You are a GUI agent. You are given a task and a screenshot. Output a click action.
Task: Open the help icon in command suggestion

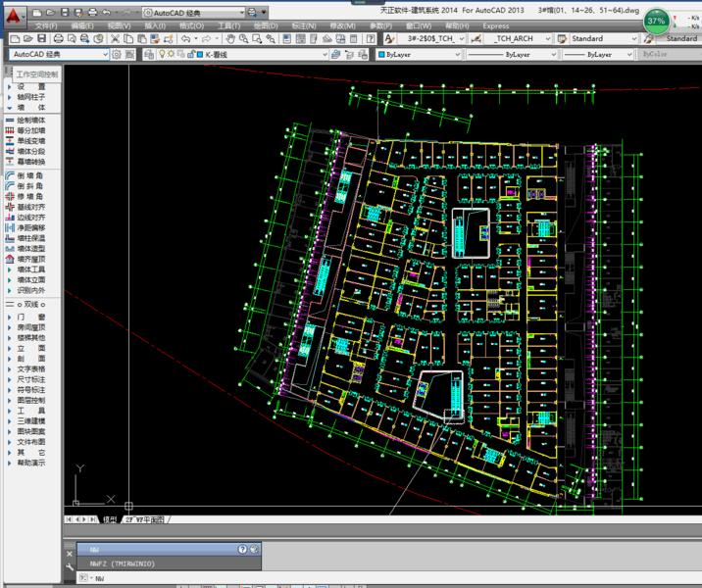tap(242, 550)
